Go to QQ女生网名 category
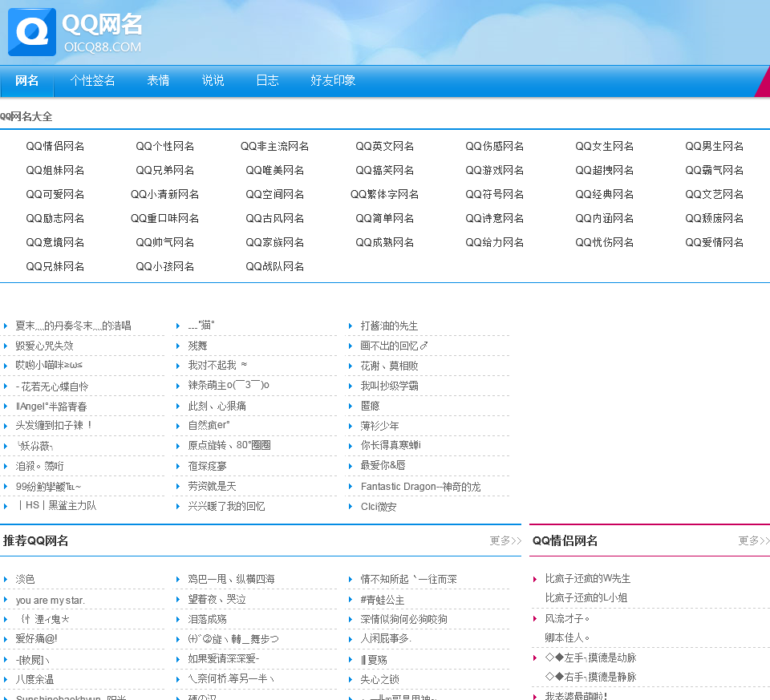This screenshot has height=700, width=770. [x=605, y=146]
